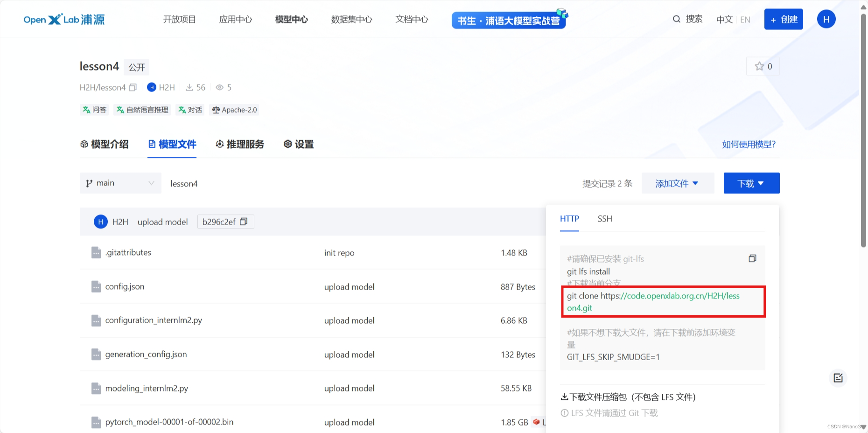
Task: Open 如何使用模型? link
Action: [x=749, y=144]
